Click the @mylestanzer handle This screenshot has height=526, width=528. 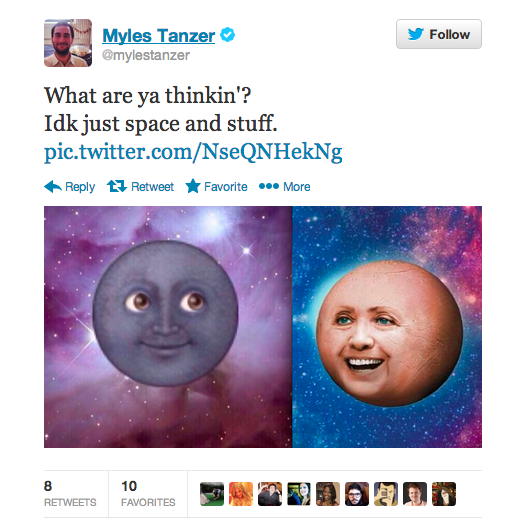coord(146,55)
